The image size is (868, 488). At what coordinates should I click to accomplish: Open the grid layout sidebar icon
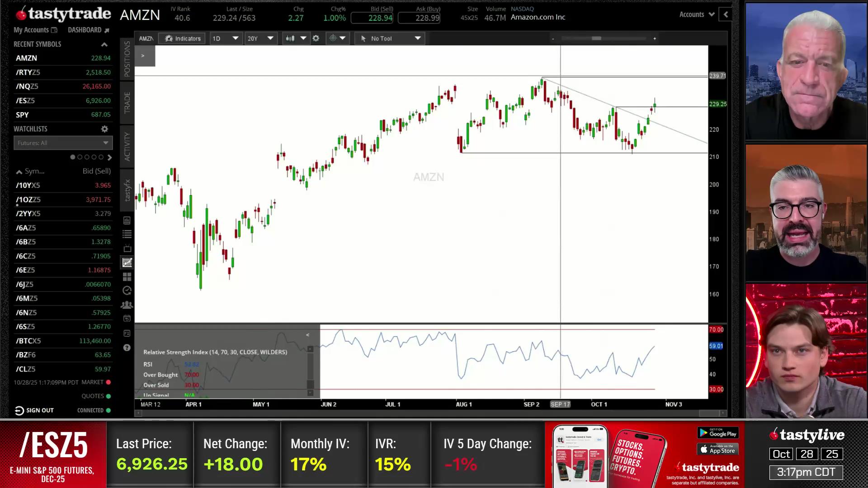127,277
